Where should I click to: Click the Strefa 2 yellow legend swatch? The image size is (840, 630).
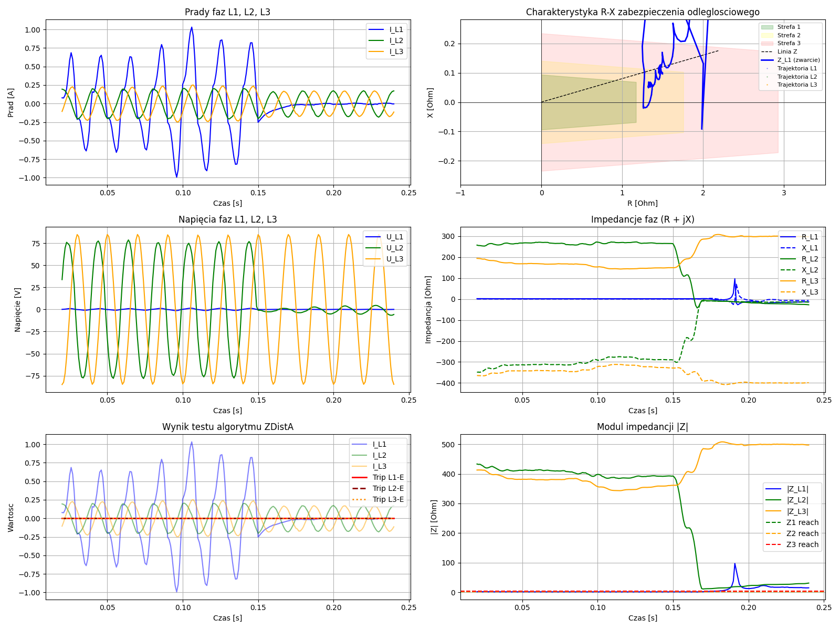point(767,35)
